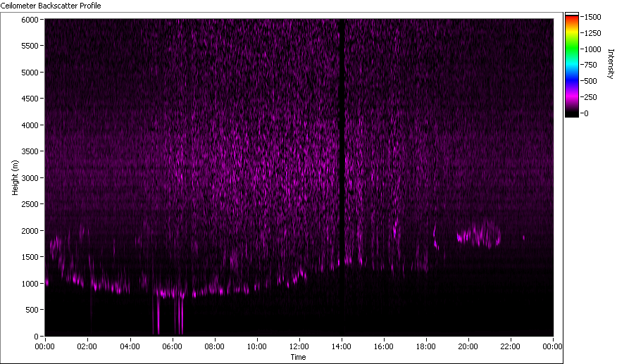Screen dimensions: 617x364
Task: Click the black data gap at 14:00
Action: tap(342, 142)
